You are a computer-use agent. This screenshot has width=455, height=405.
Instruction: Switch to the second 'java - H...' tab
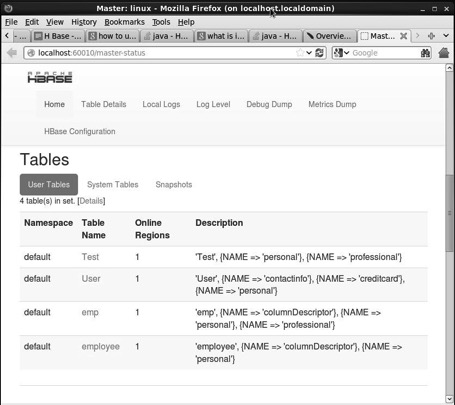pyautogui.click(x=275, y=36)
